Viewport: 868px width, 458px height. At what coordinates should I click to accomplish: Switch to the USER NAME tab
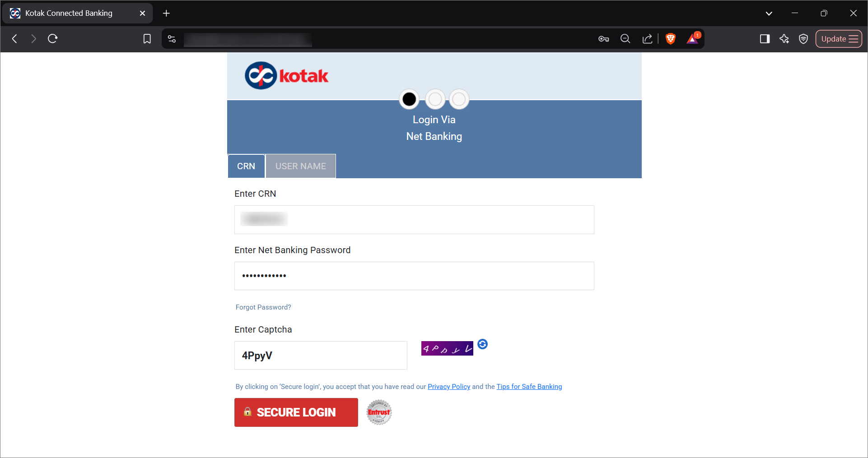coord(301,166)
